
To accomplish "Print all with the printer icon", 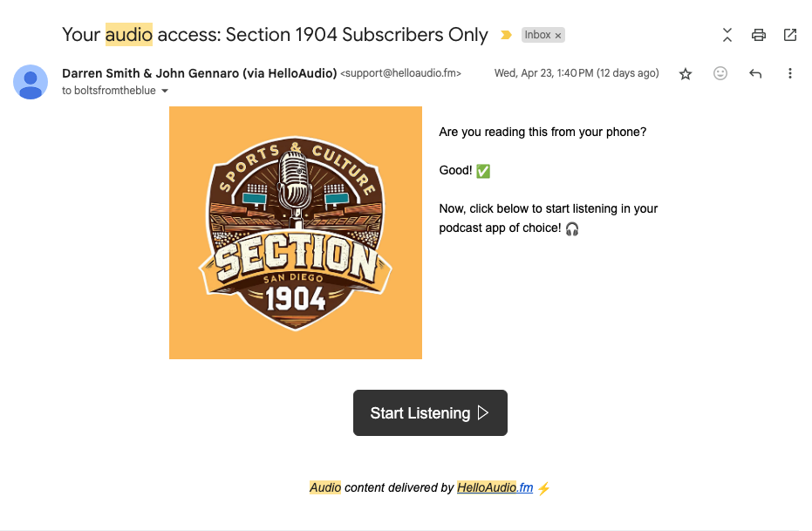I will click(759, 35).
